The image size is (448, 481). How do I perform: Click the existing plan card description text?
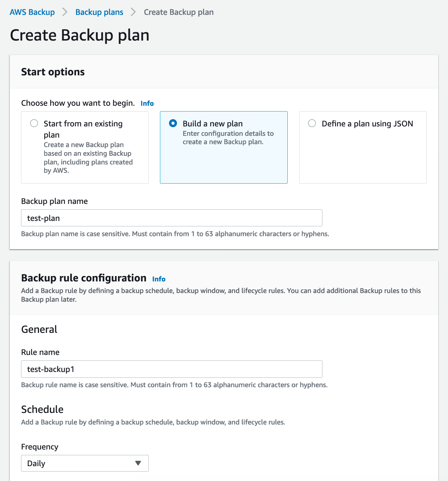[88, 158]
